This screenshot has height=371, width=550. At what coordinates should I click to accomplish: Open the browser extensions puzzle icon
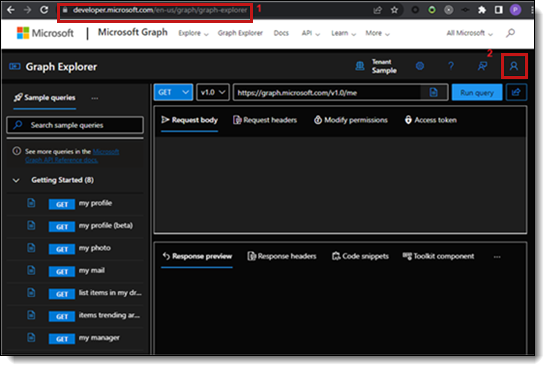tap(482, 10)
